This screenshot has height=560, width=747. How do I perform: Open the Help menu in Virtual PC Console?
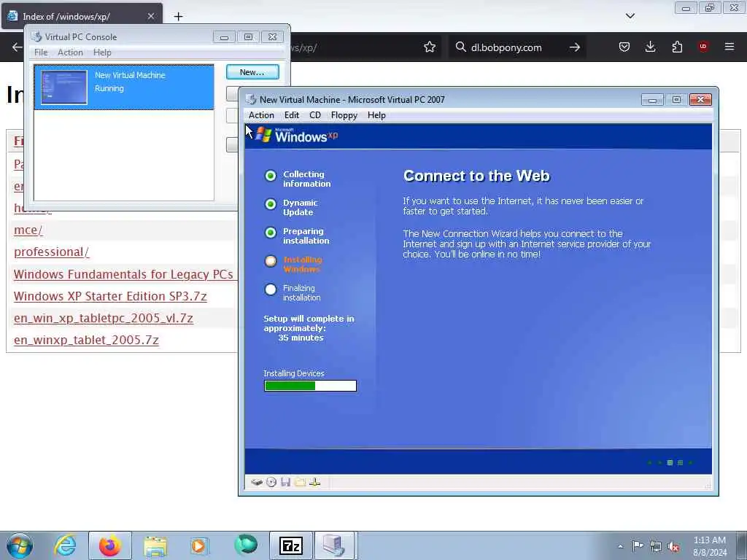pyautogui.click(x=102, y=52)
